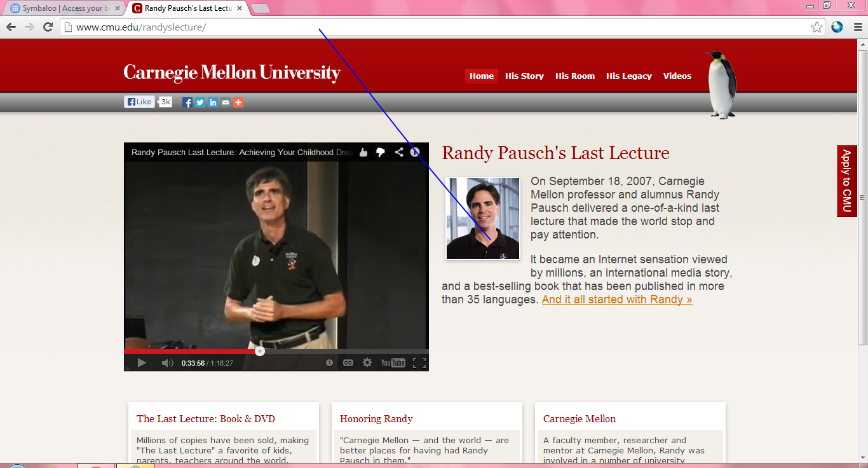
Task: Close the Randy Pausch's Last Lecture tab
Action: point(240,8)
